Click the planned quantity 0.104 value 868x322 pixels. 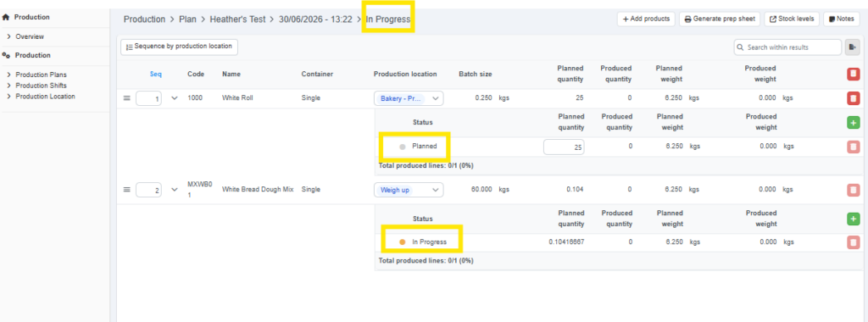point(576,189)
